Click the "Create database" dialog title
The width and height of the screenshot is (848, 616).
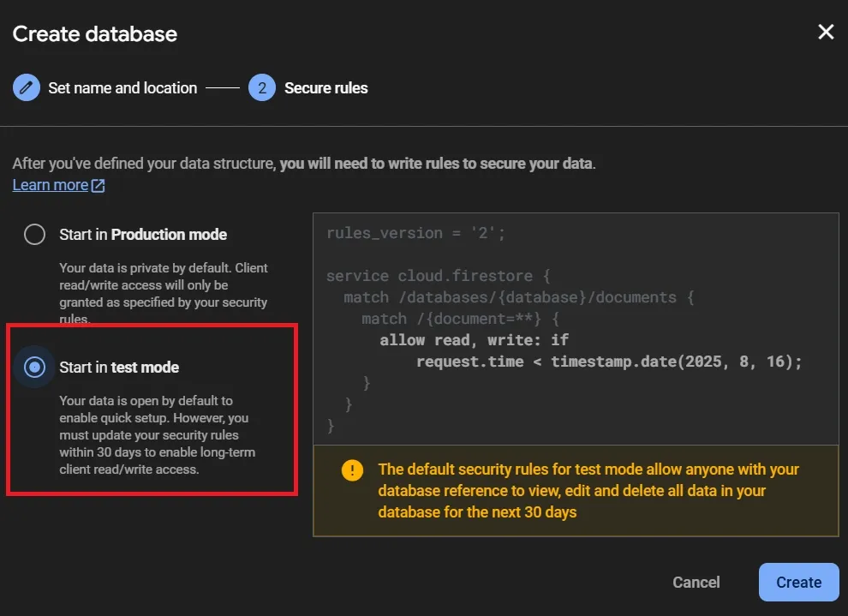pos(95,34)
